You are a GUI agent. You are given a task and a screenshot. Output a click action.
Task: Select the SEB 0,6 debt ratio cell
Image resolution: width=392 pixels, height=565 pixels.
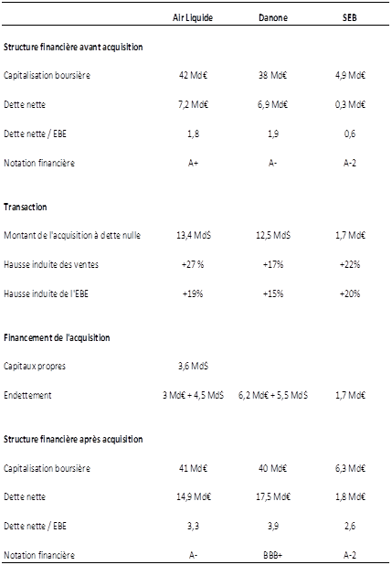pyautogui.click(x=349, y=133)
